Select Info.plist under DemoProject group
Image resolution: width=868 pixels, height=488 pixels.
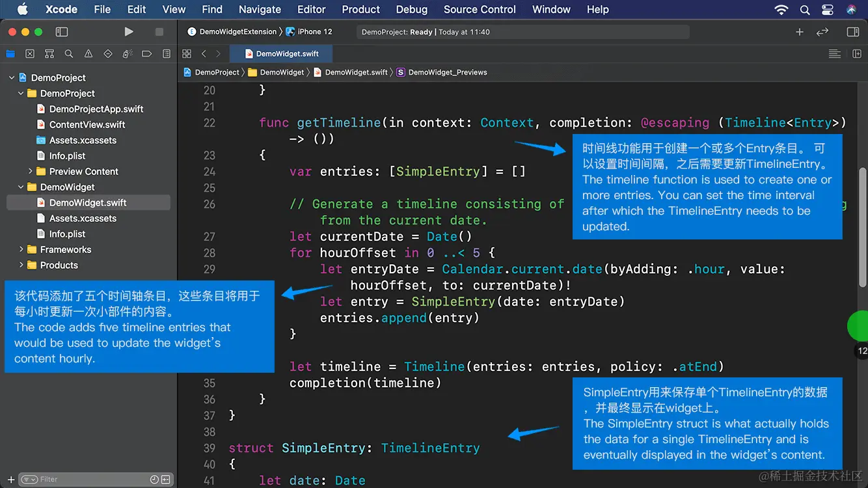pyautogui.click(x=61, y=156)
